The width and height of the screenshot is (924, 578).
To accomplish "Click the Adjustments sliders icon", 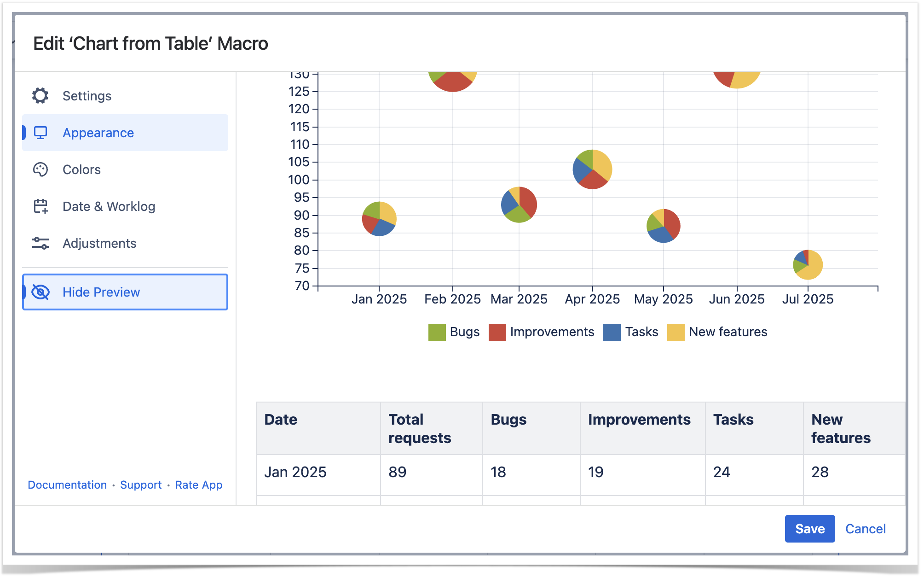I will point(40,243).
